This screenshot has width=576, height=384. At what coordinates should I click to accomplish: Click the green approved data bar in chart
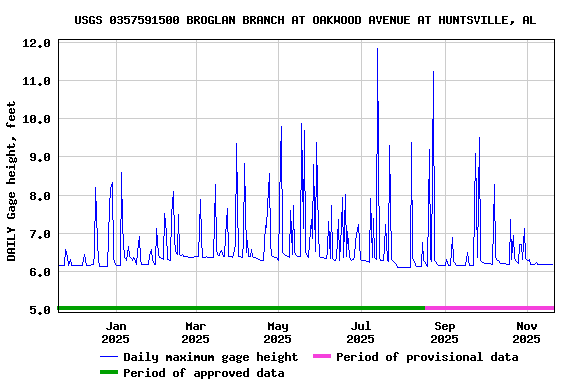pyautogui.click(x=242, y=308)
